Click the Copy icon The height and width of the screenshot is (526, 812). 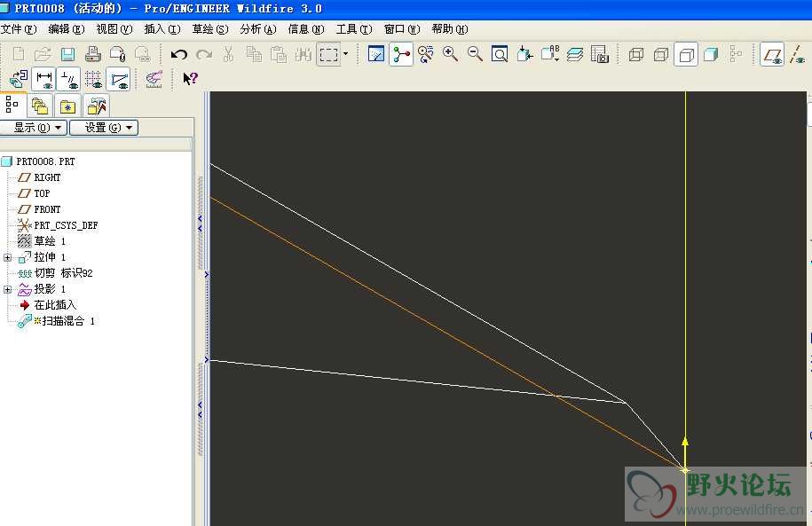click(254, 54)
